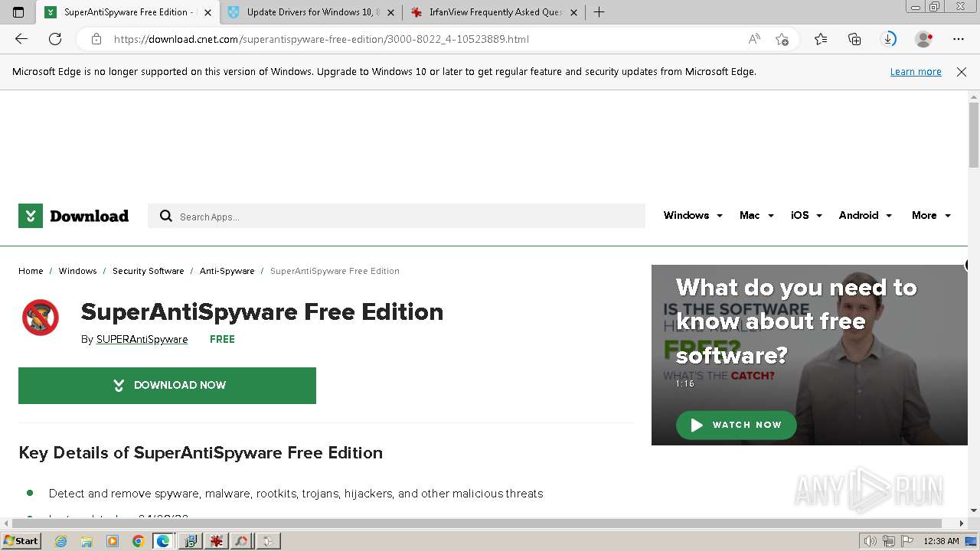Refresh the current page
This screenshot has width=980, height=551.
[x=55, y=39]
